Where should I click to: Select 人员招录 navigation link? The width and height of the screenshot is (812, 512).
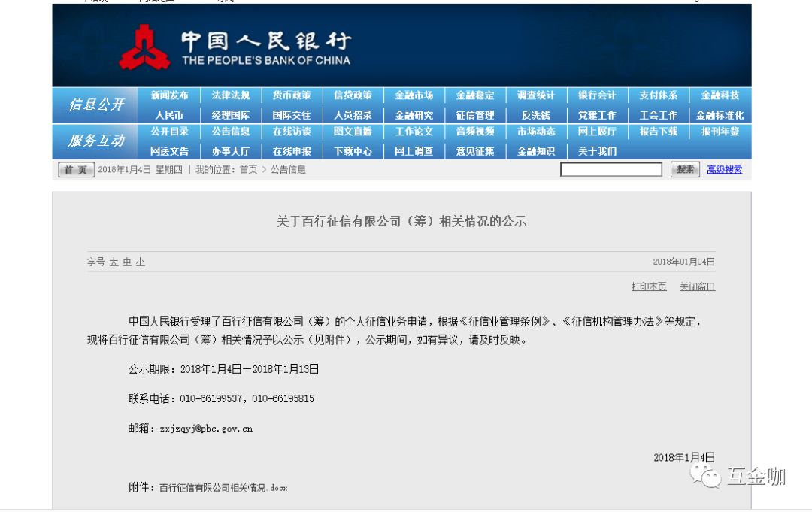tap(353, 115)
